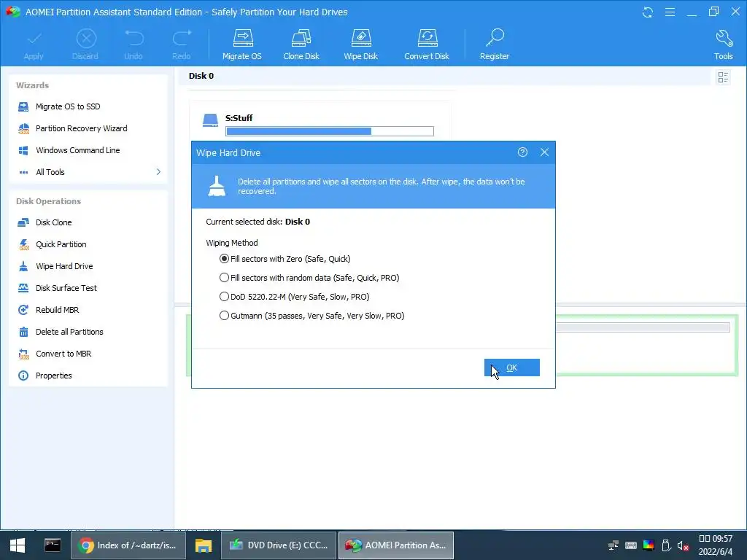Image resolution: width=747 pixels, height=560 pixels.
Task: Open File Explorer from the taskbar
Action: (x=203, y=545)
